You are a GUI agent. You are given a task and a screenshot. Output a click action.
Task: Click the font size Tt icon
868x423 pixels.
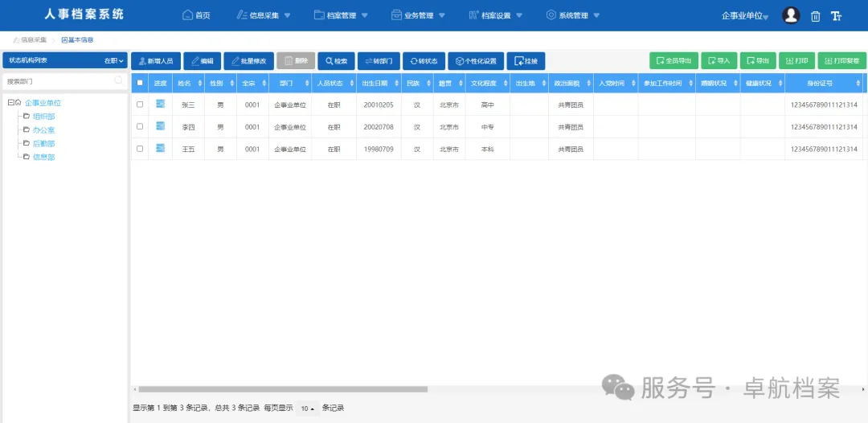click(837, 16)
